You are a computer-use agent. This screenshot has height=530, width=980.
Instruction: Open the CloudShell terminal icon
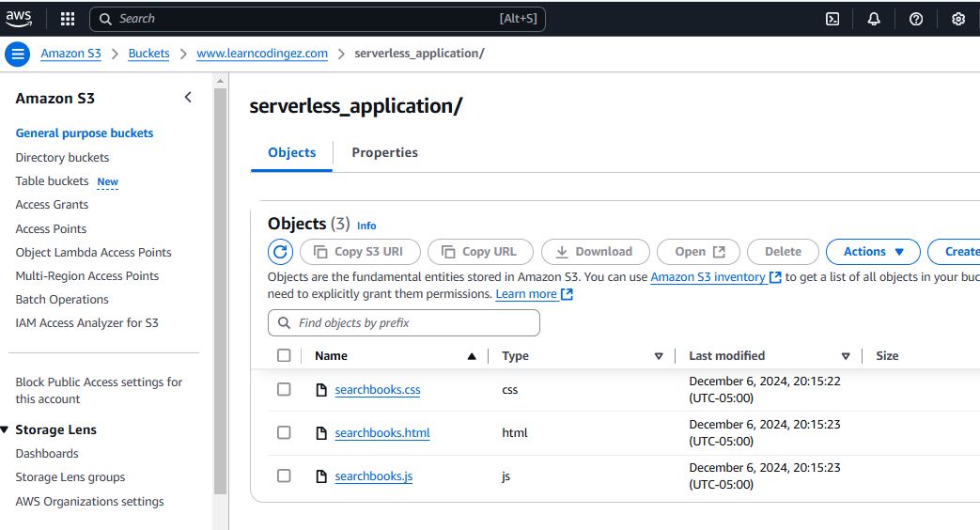(832, 19)
